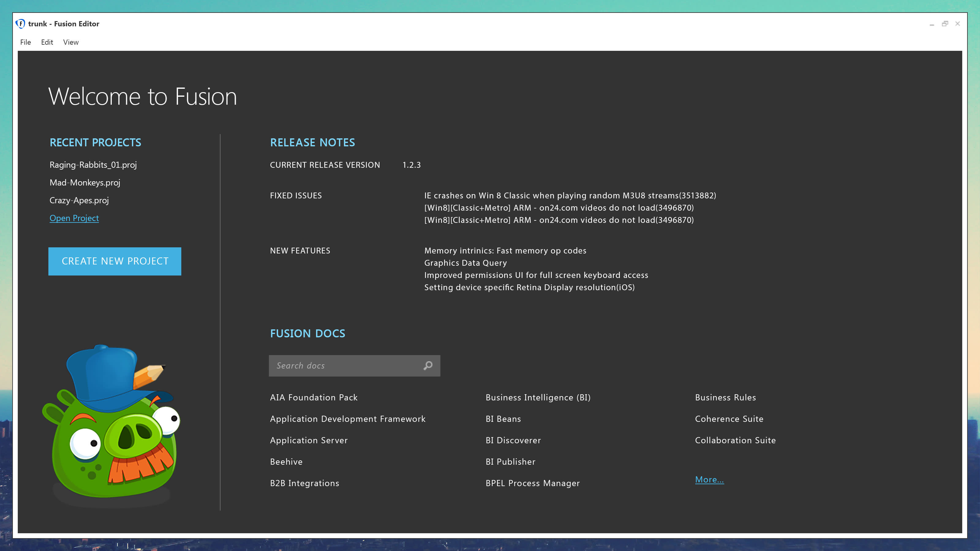Open Application Development Framework docs

[x=348, y=419]
